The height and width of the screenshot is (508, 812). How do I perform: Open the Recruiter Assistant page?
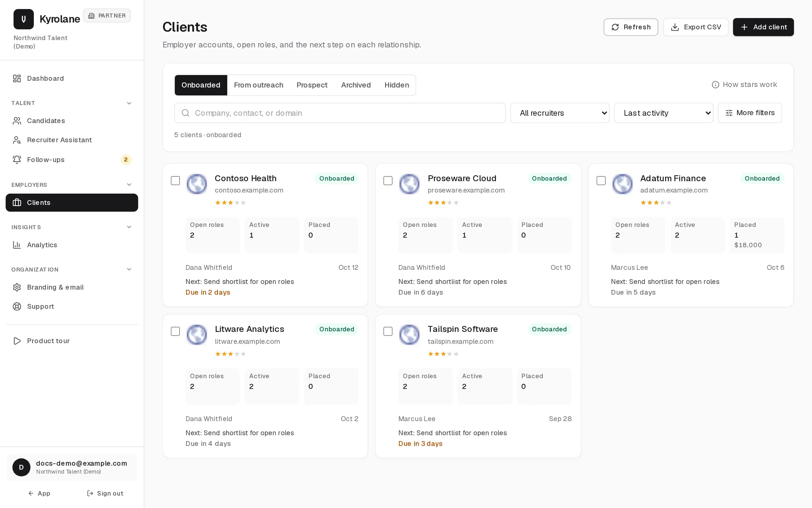tap(72, 140)
